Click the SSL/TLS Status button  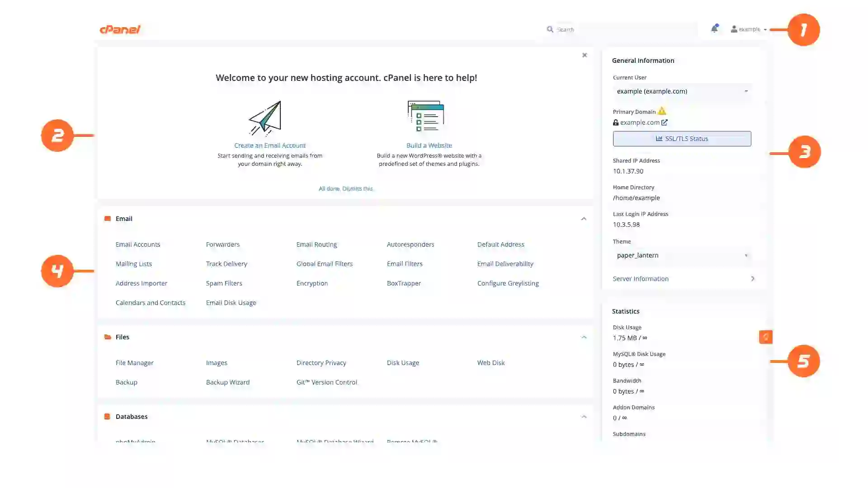pyautogui.click(x=682, y=139)
